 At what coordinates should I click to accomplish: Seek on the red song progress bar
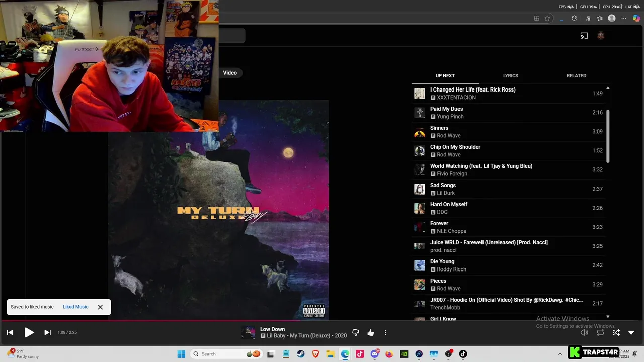[322, 321]
